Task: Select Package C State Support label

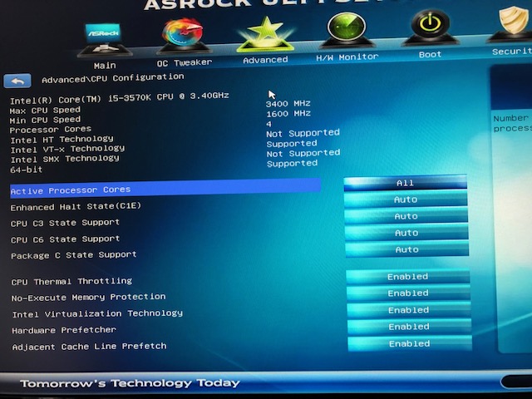Action: (x=74, y=255)
